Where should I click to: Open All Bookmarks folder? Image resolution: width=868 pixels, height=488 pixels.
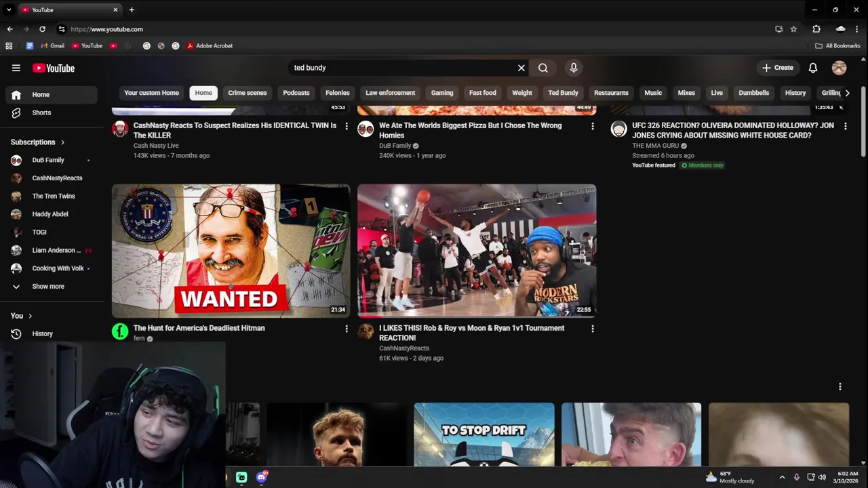(x=837, y=46)
